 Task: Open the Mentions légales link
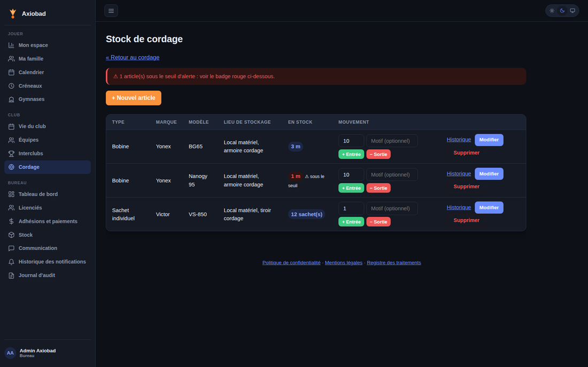344,262
